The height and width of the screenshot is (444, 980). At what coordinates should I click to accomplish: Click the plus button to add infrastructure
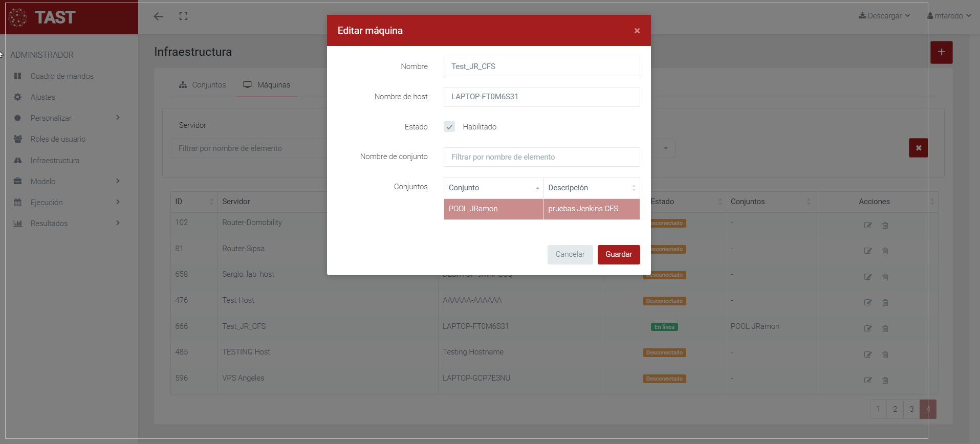pyautogui.click(x=941, y=52)
